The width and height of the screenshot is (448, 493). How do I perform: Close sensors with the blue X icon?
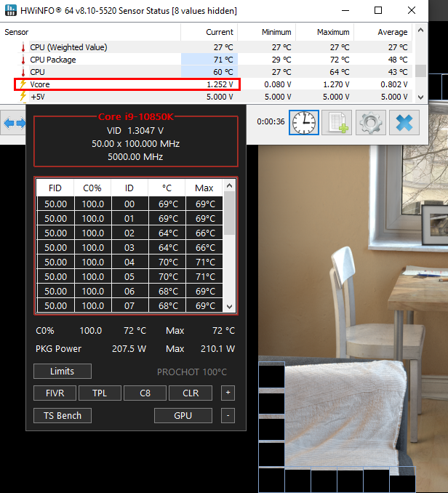[404, 123]
